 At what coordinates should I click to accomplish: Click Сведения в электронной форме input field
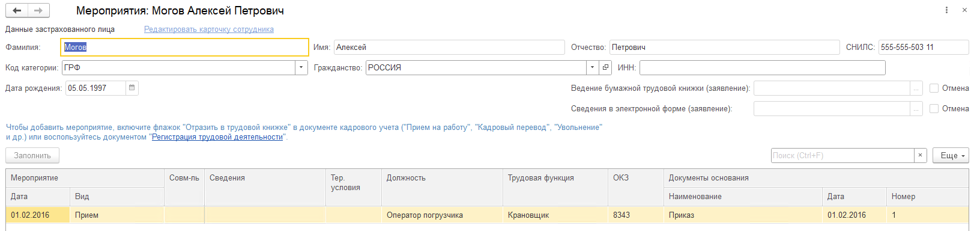click(x=832, y=109)
